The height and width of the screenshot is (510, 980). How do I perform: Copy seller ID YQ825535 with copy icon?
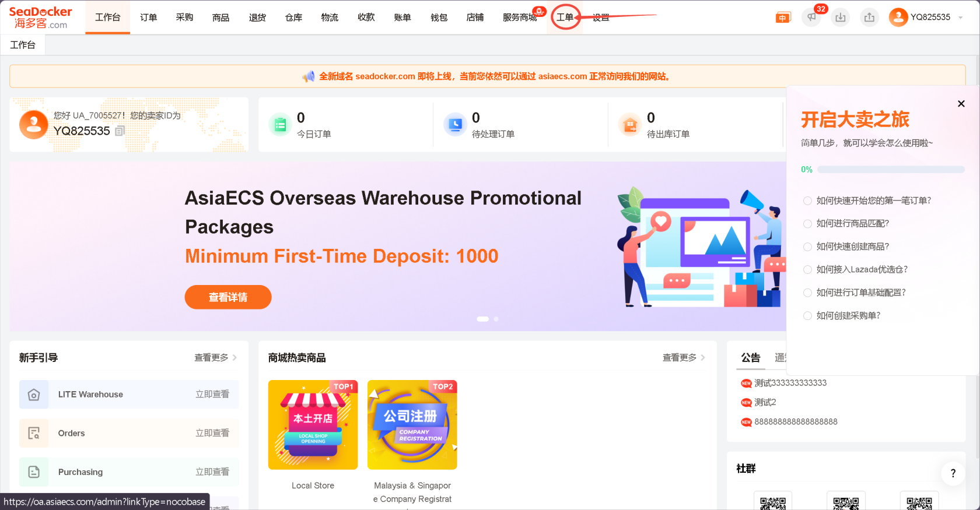(120, 131)
